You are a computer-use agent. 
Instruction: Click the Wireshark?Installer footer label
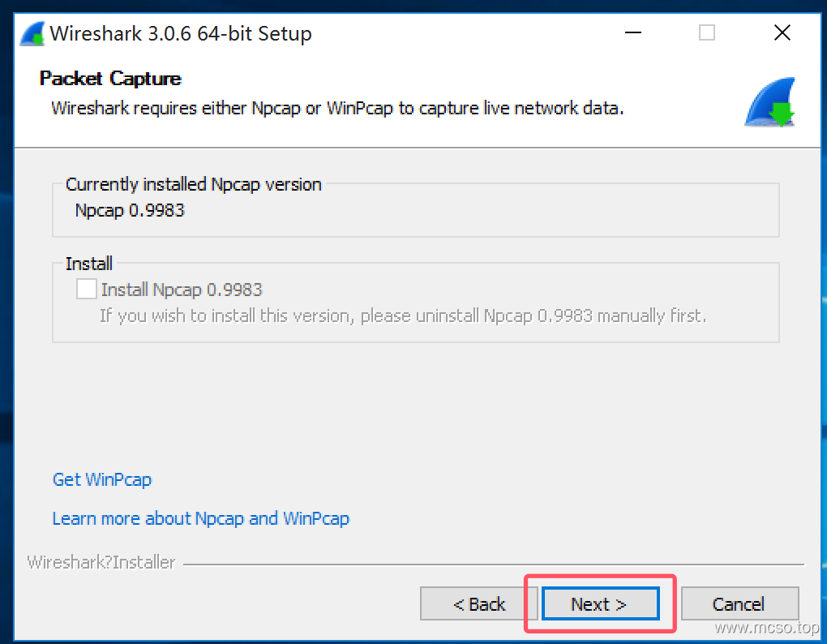coord(101,563)
